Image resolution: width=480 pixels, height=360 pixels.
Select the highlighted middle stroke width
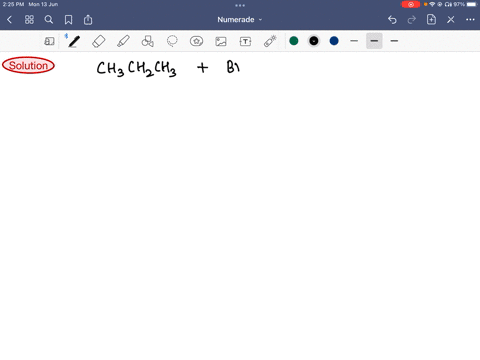click(374, 41)
